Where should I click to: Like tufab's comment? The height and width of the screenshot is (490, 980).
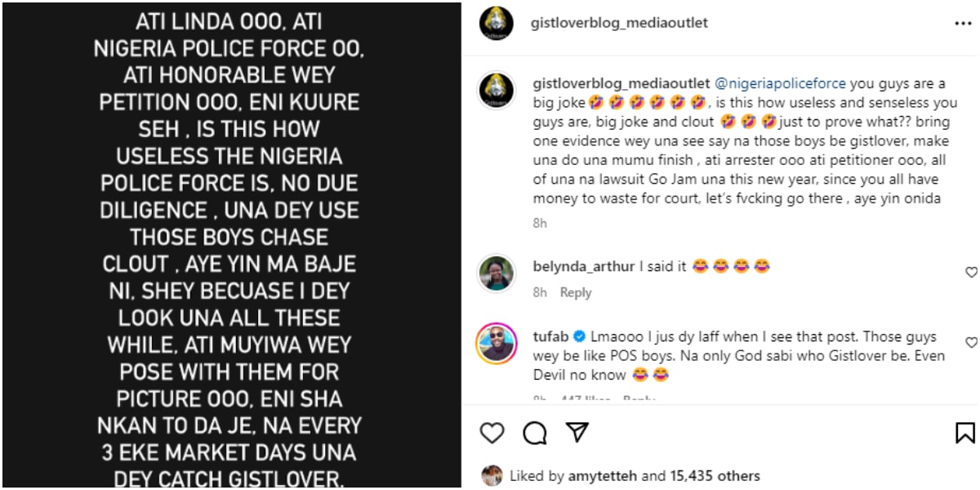click(x=971, y=343)
